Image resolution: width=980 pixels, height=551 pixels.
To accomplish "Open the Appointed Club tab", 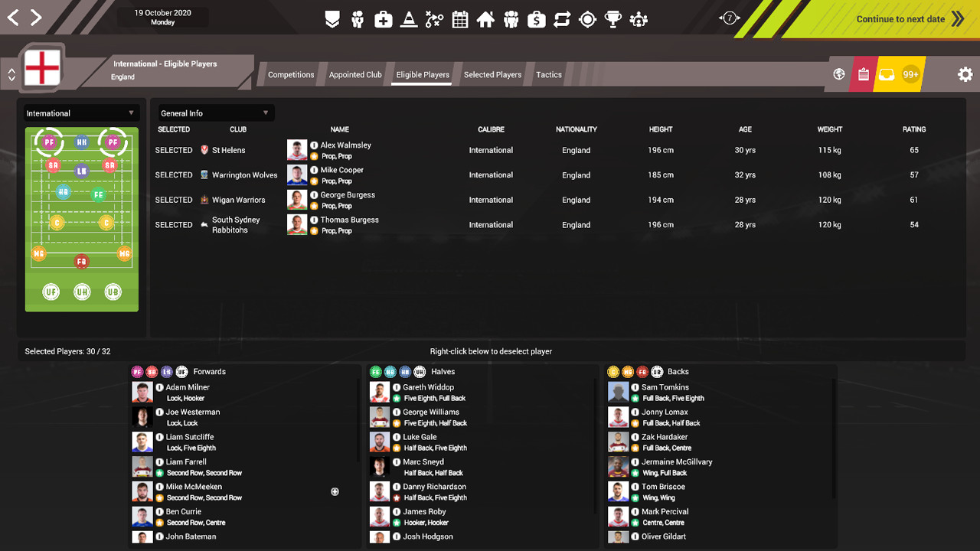I will click(x=355, y=74).
